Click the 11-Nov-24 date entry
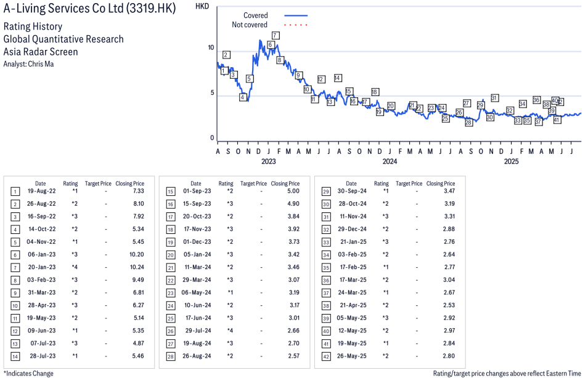The image size is (588, 378). coord(353,217)
